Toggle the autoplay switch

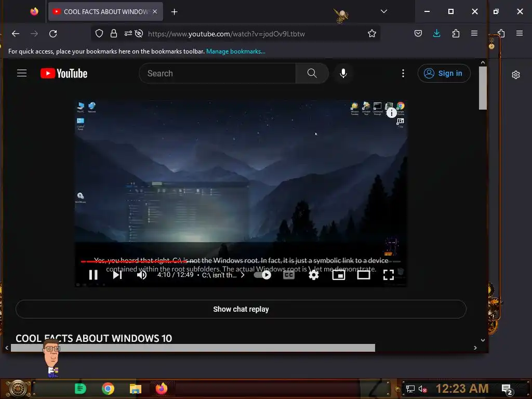click(262, 275)
